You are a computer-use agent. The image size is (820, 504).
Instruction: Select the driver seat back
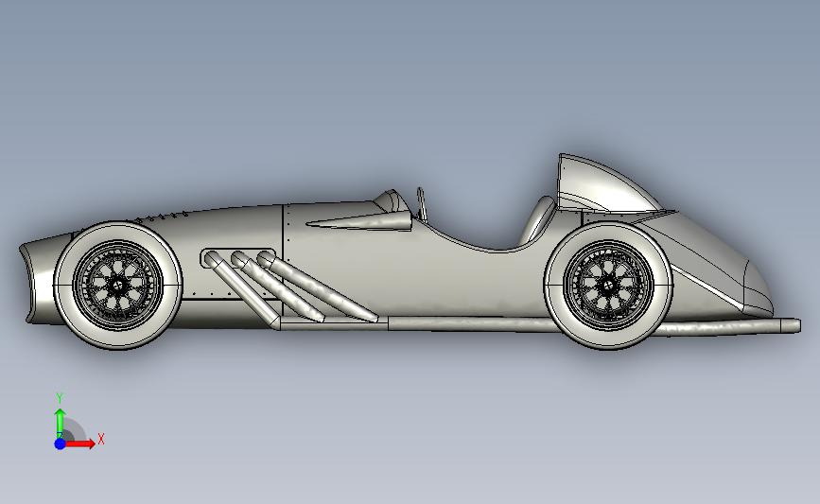click(x=537, y=220)
